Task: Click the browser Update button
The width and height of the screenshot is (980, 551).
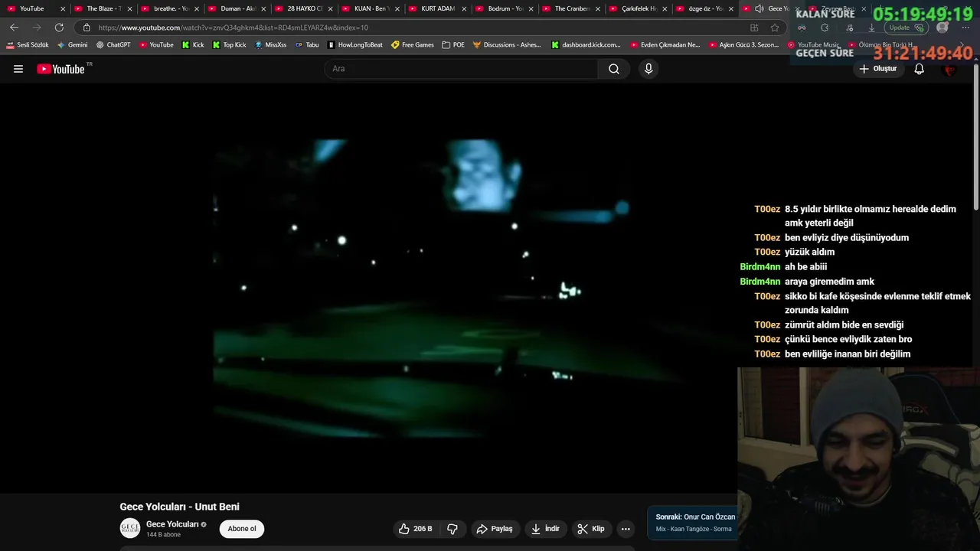Action: pyautogui.click(x=906, y=28)
